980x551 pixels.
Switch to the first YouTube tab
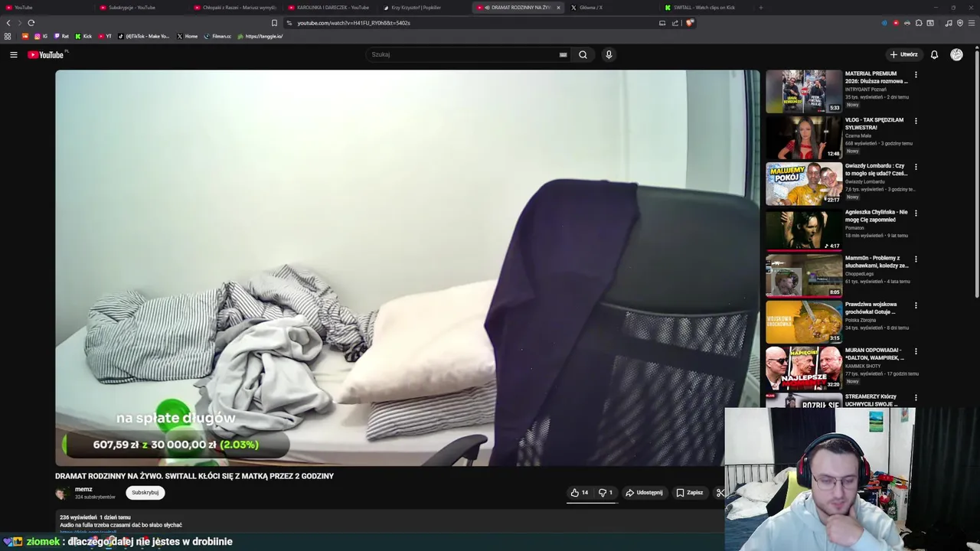(46, 8)
